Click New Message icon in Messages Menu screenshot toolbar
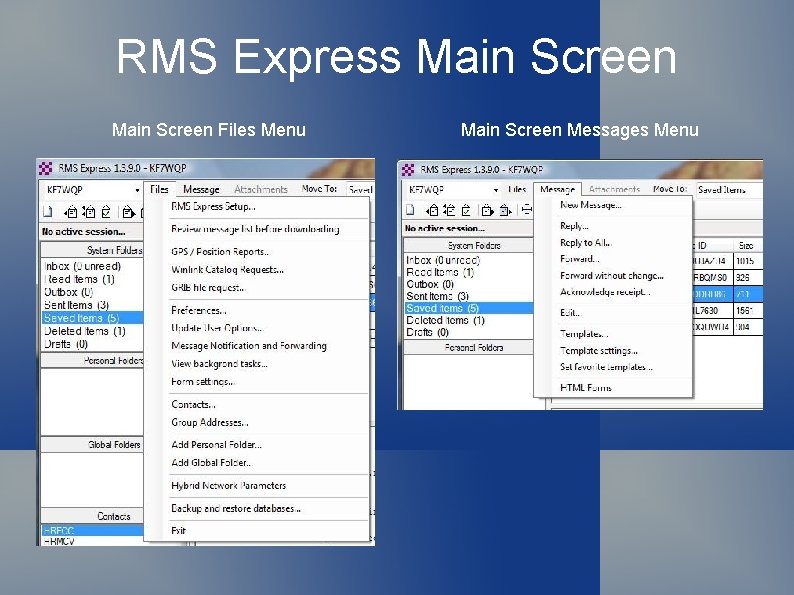Image resolution: width=794 pixels, height=595 pixels. pos(410,210)
